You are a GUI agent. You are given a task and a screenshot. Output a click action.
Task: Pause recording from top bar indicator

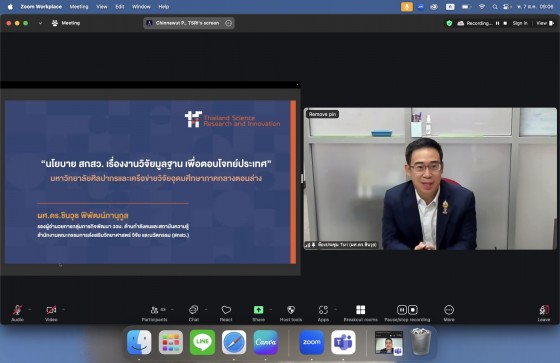(x=498, y=23)
